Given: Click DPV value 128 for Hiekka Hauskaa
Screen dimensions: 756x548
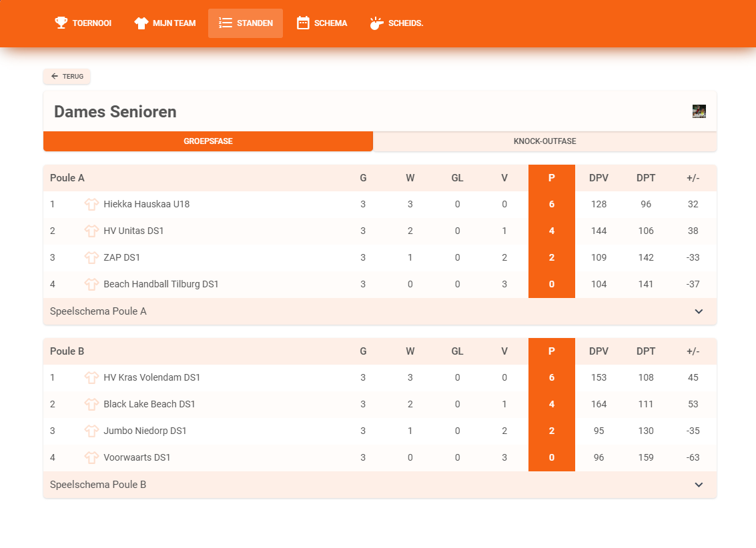Looking at the screenshot, I should [599, 204].
